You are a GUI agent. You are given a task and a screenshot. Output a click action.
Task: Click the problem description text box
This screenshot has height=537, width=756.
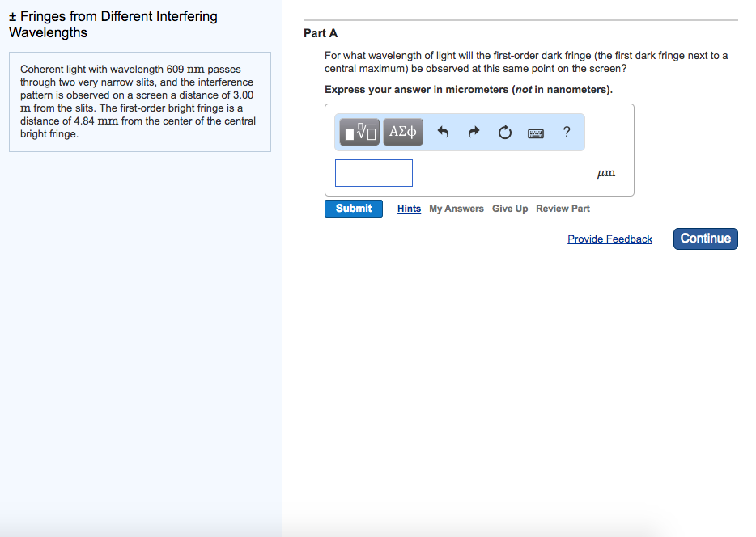[139, 102]
